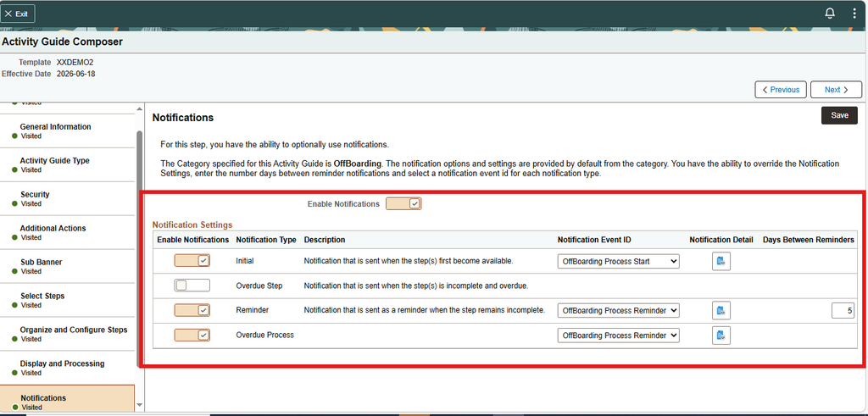
Task: Open the Security step
Action: pos(67,198)
